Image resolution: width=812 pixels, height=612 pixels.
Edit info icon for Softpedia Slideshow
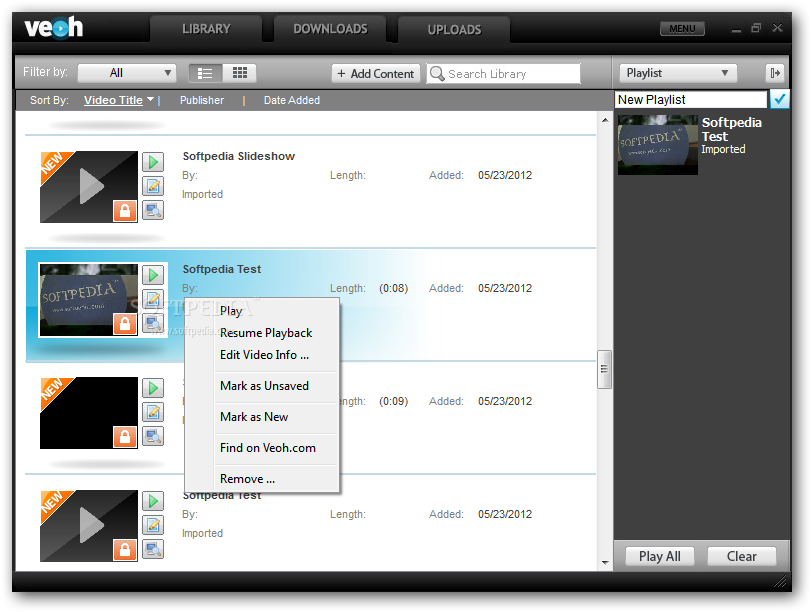click(x=153, y=186)
